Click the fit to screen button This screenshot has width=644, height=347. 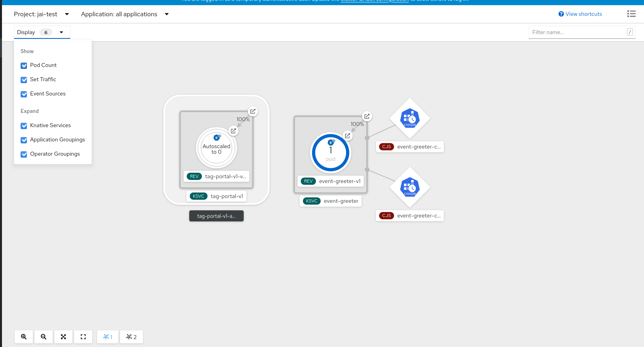pos(63,337)
